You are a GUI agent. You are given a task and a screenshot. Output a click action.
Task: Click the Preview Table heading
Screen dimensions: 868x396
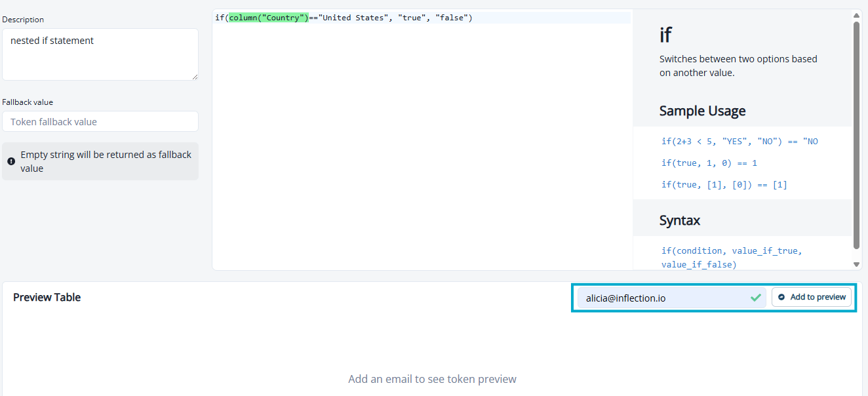(x=47, y=297)
